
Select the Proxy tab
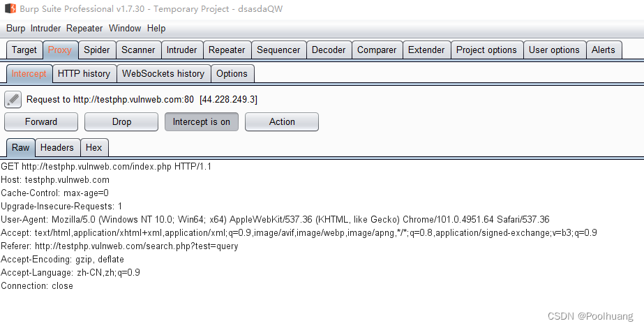(x=60, y=50)
